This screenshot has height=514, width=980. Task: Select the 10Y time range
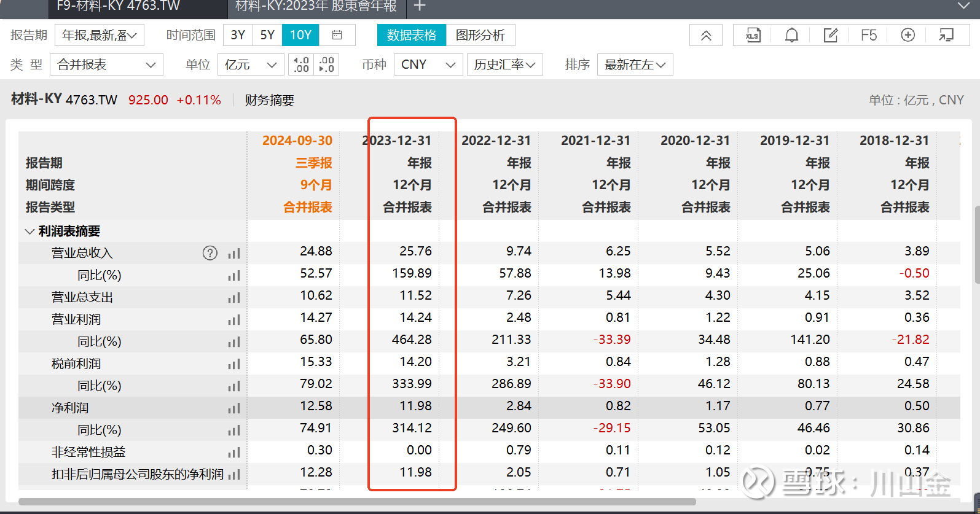pos(300,35)
